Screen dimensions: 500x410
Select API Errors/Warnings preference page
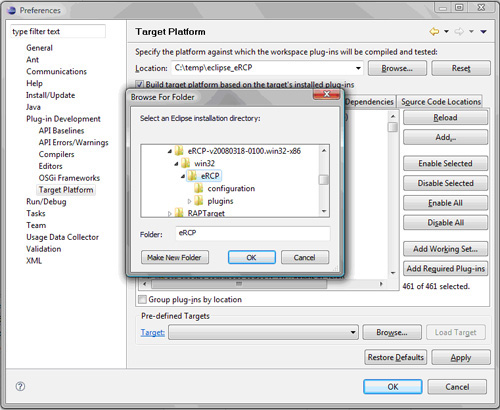coord(74,142)
